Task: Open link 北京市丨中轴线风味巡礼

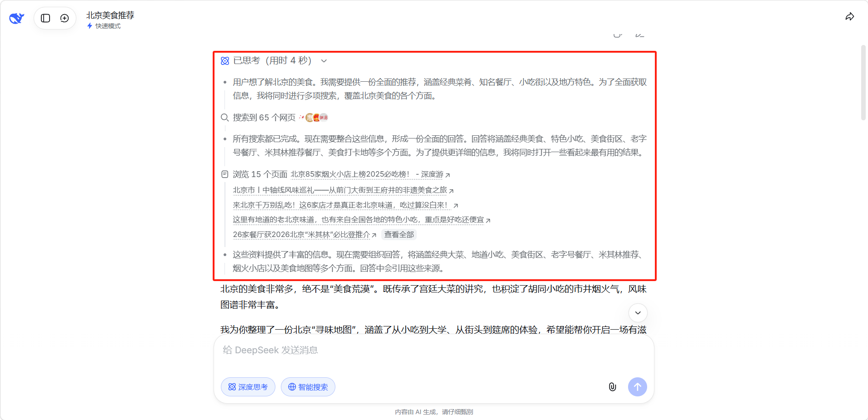Action: [x=340, y=190]
